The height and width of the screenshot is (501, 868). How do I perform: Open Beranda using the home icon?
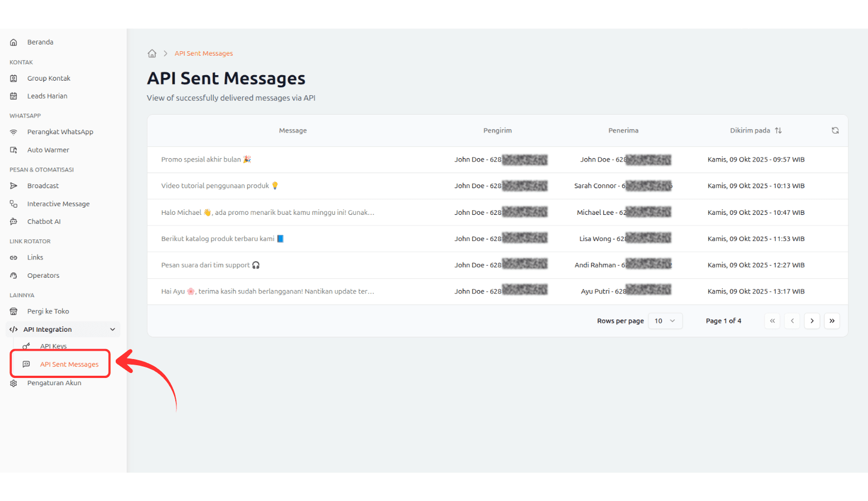(x=13, y=42)
